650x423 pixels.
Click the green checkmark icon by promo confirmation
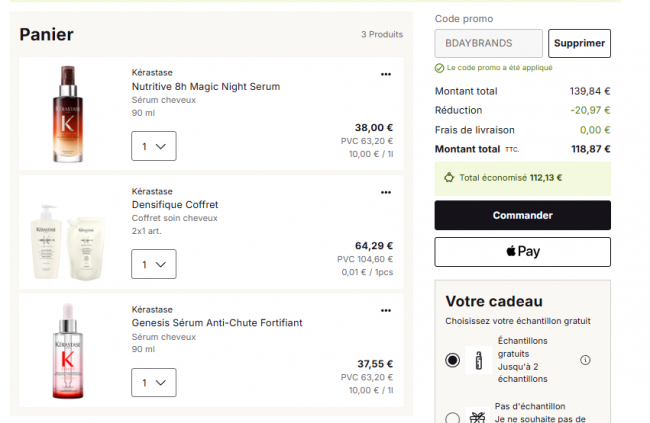pyautogui.click(x=439, y=68)
